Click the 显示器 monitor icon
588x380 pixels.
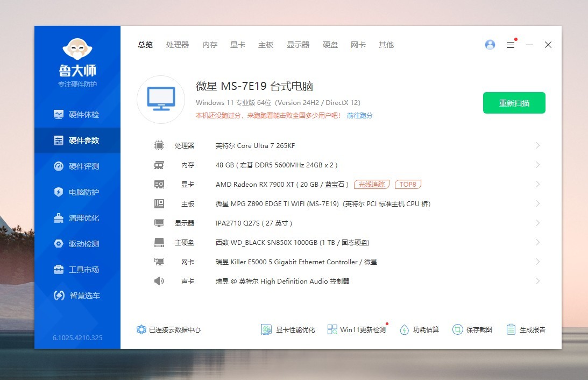[159, 223]
